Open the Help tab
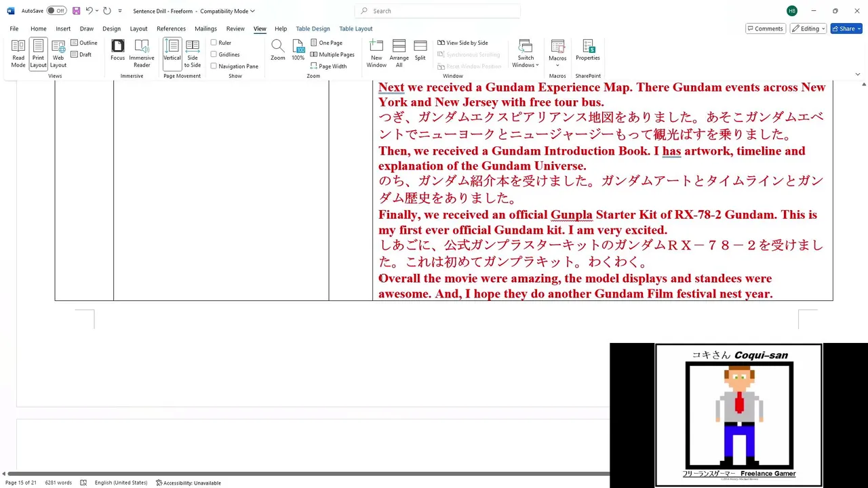 tap(281, 28)
